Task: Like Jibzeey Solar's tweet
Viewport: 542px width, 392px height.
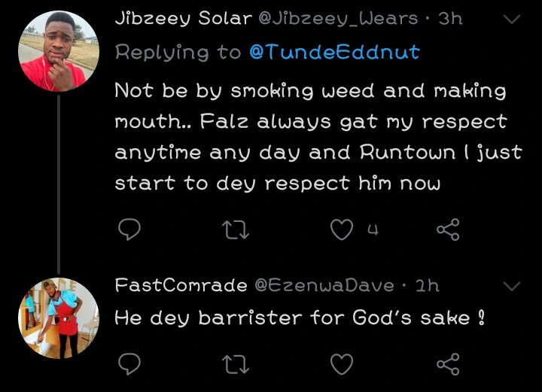Action: (342, 230)
